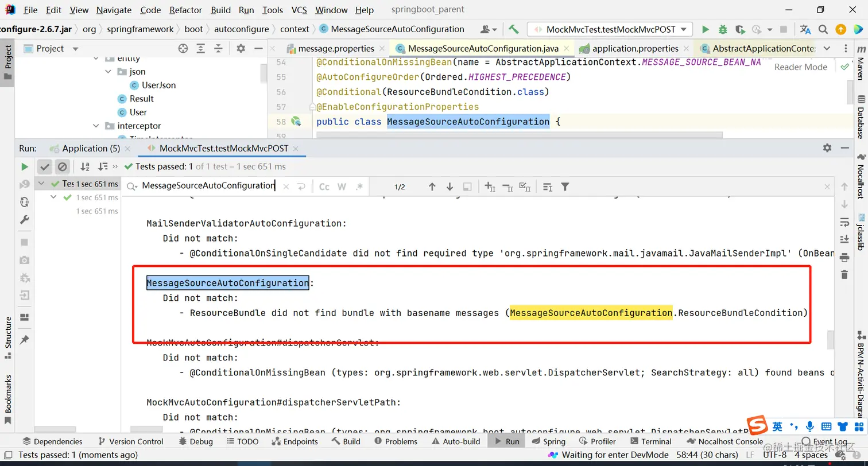The width and height of the screenshot is (868, 466).
Task: Jump to the previous search occurrence
Action: pyautogui.click(x=432, y=187)
